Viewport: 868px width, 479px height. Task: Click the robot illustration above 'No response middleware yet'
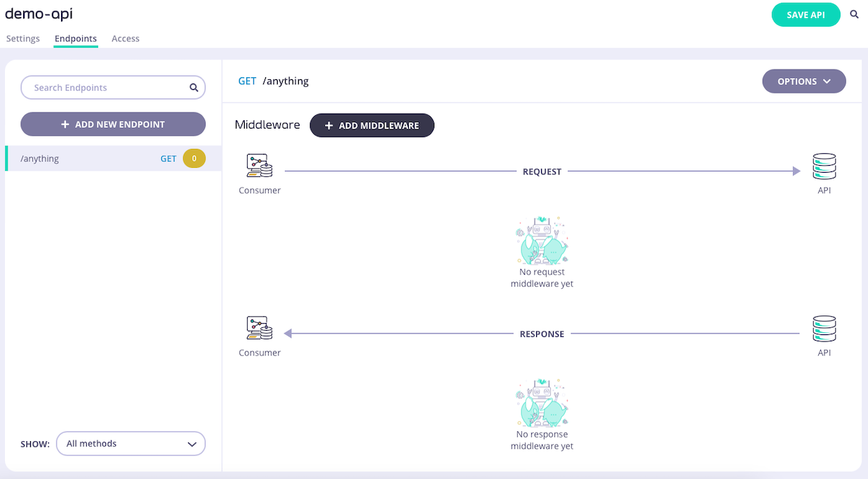(542, 403)
